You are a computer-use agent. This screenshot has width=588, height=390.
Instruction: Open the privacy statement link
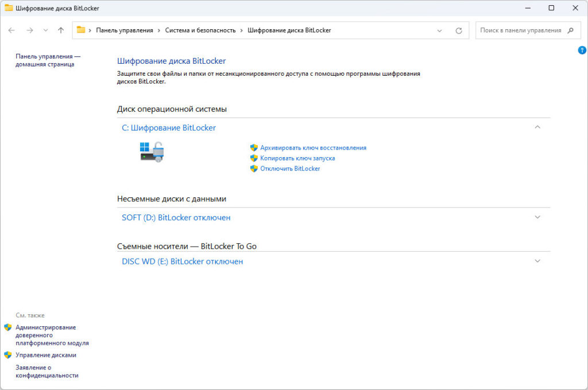coord(47,372)
